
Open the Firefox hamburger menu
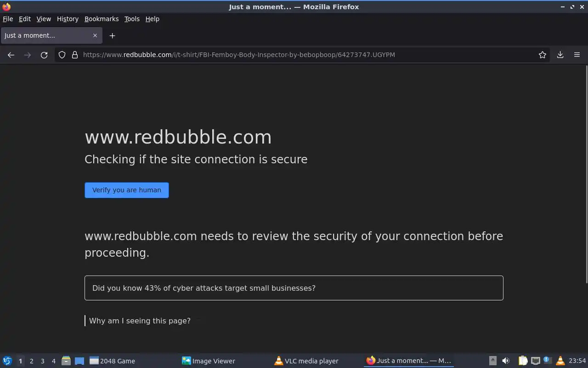click(x=577, y=55)
